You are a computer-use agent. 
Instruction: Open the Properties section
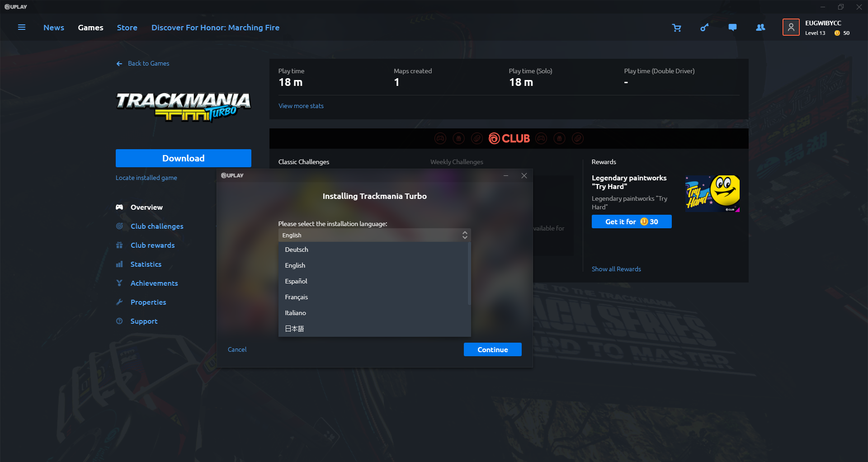pyautogui.click(x=148, y=302)
